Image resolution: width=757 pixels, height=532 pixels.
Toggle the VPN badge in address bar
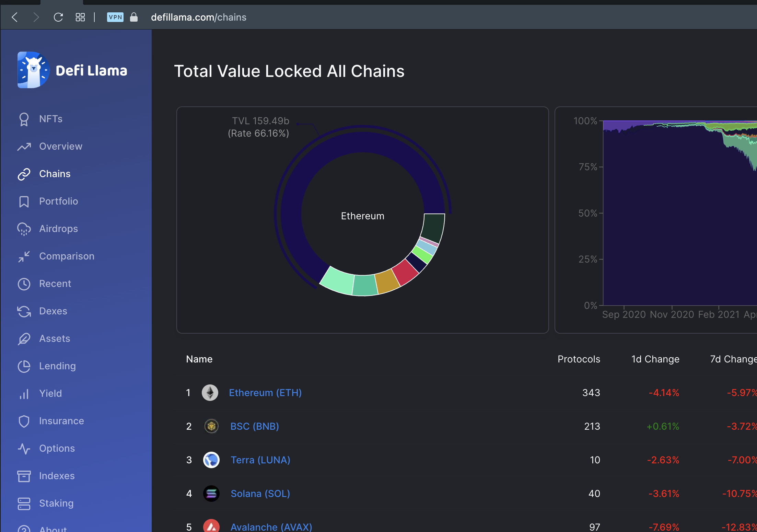click(x=115, y=17)
